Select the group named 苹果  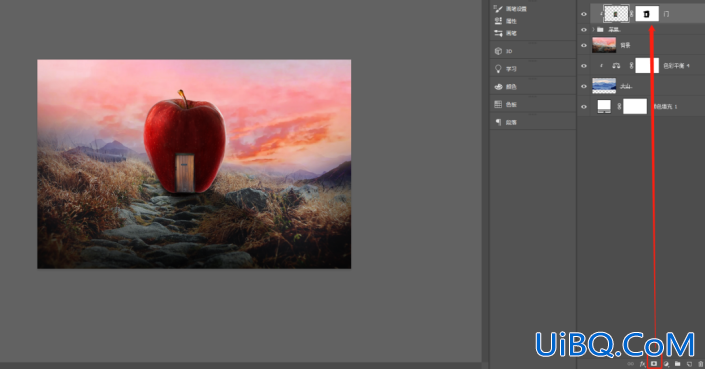coord(614,30)
